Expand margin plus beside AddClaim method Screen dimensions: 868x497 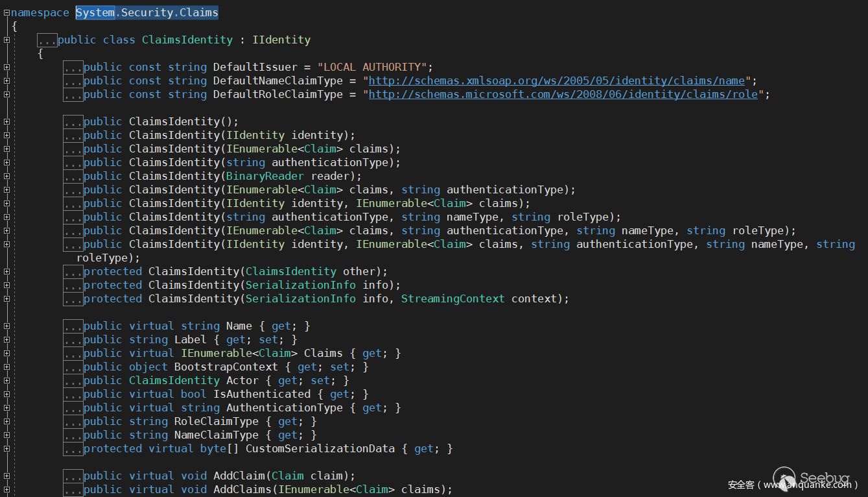(6, 476)
